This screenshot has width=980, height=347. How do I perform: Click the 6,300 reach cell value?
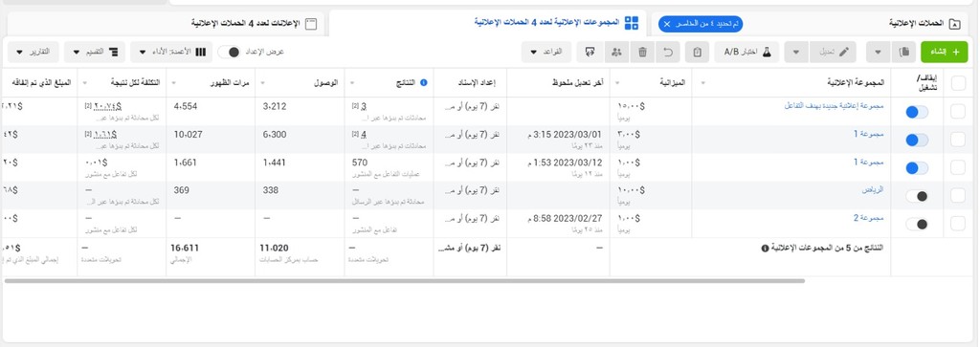point(275,134)
